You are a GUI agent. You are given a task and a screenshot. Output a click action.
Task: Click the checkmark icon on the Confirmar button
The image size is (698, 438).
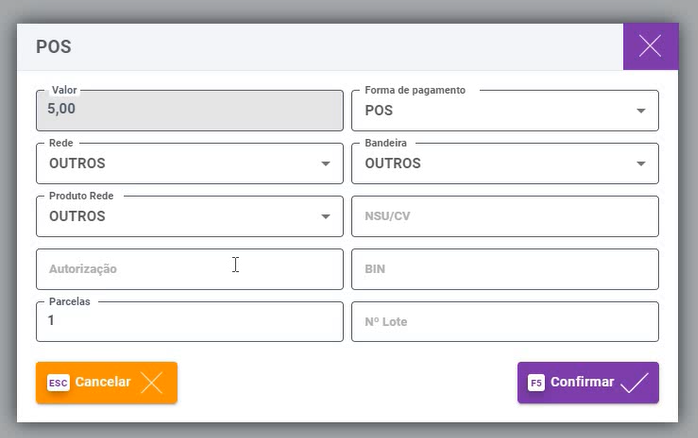click(x=634, y=382)
